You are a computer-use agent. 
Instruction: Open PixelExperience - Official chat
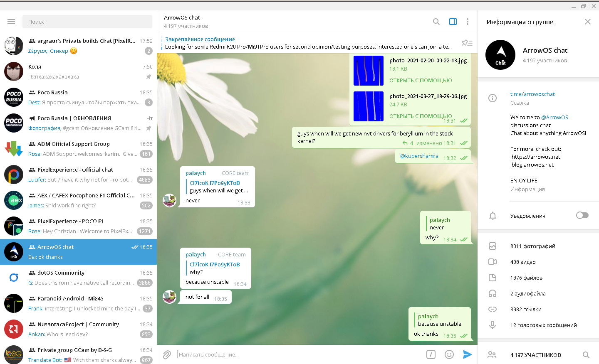click(78, 175)
